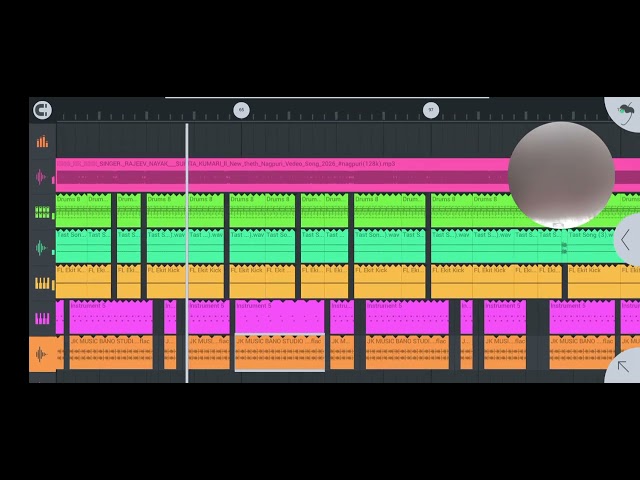Tap the diagonal arrow corner button
Screen dimensions: 640x480
pos(623,366)
